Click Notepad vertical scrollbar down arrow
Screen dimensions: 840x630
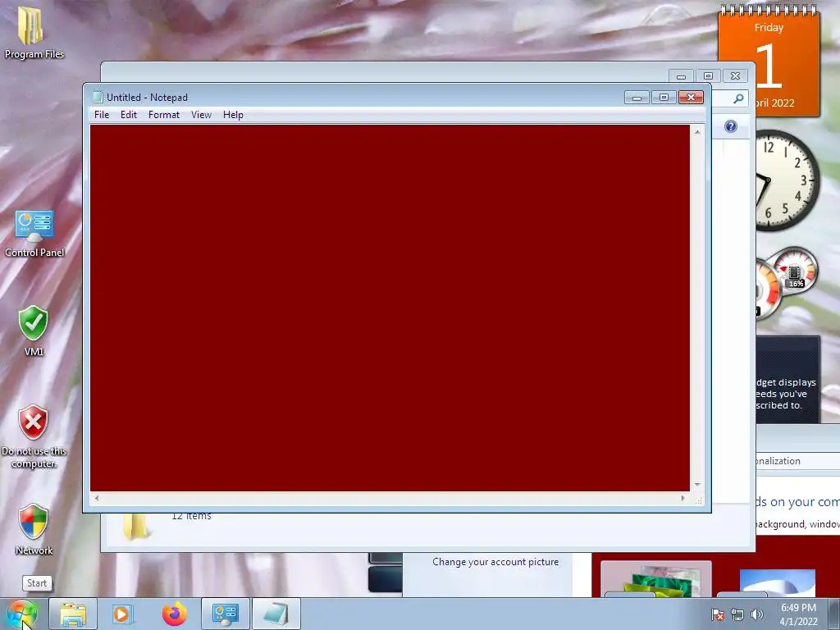[x=697, y=484]
